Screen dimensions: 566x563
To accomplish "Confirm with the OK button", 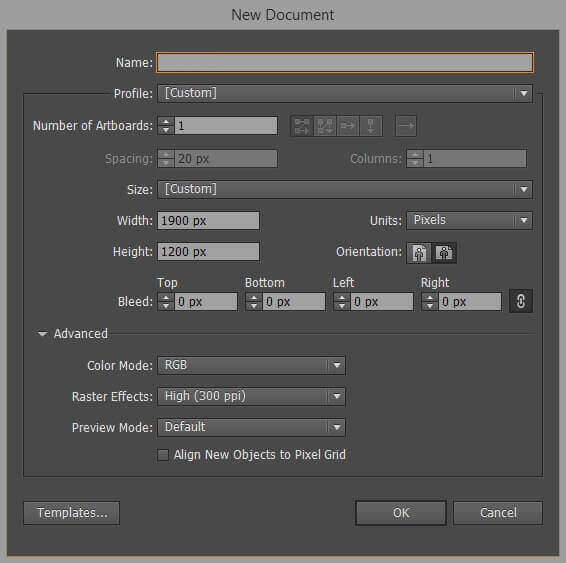I will pyautogui.click(x=401, y=513).
